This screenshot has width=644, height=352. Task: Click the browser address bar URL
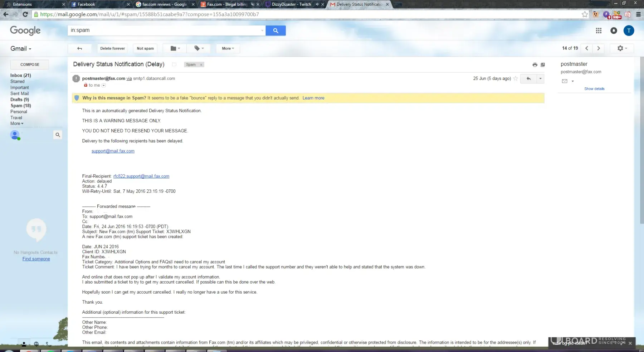pyautogui.click(x=150, y=14)
